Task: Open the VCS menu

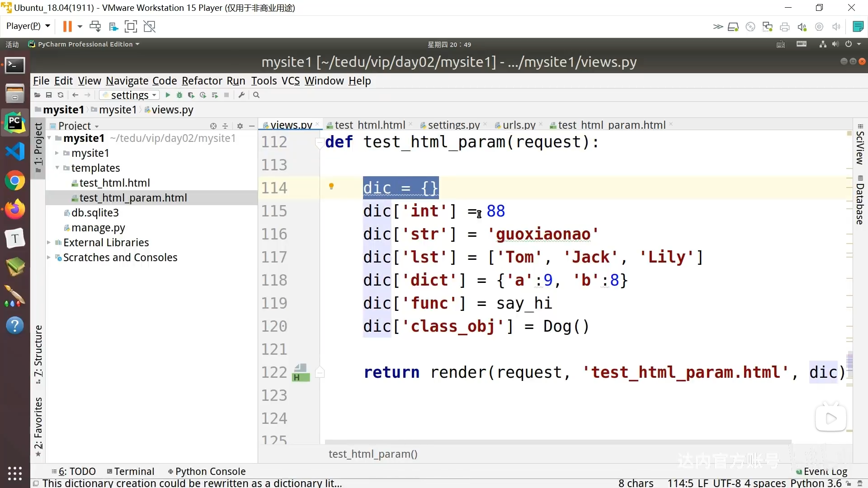Action: (x=290, y=81)
